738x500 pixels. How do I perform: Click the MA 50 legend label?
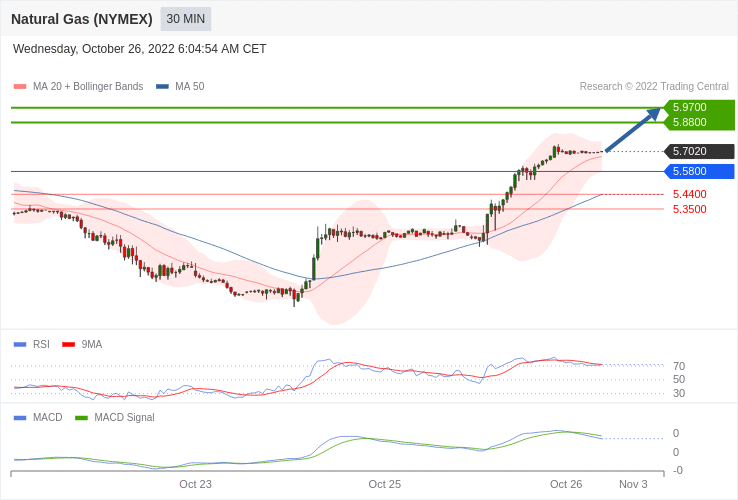click(190, 87)
